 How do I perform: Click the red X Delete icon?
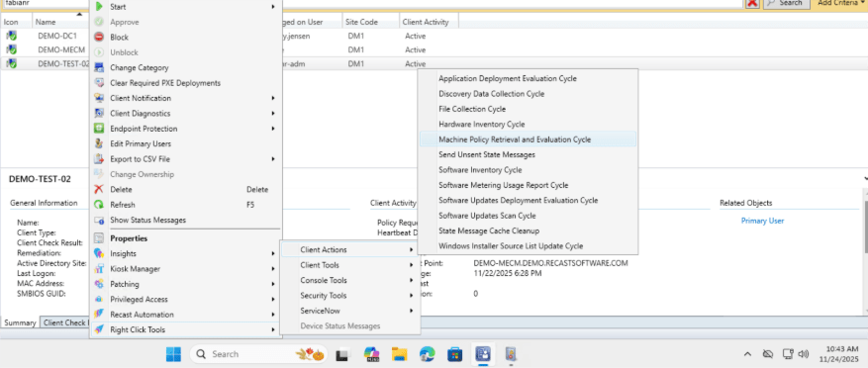99,189
